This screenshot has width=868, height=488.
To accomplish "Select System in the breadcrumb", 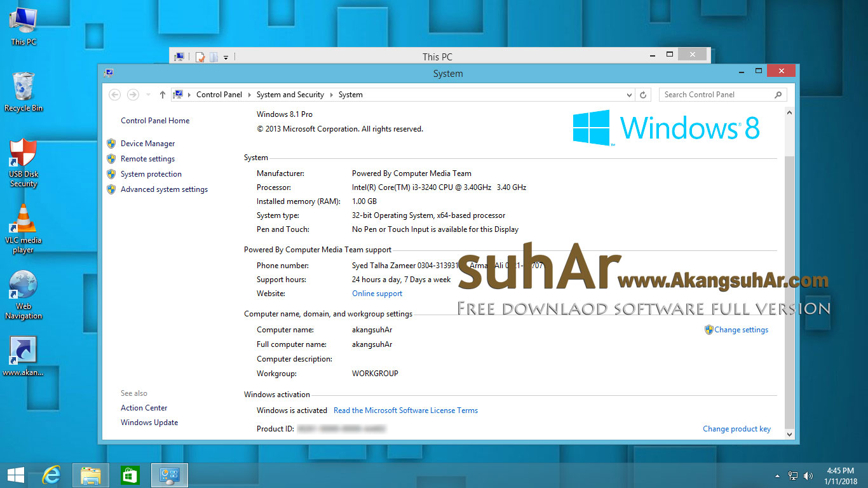I will [350, 95].
